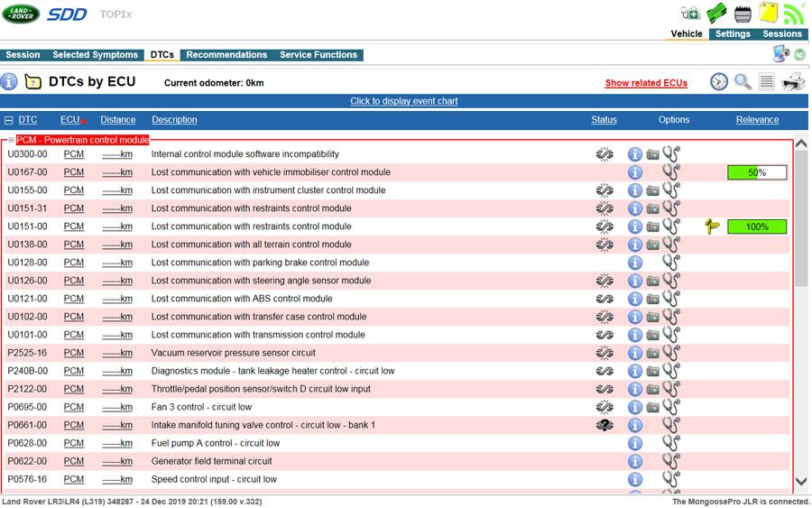Click the scrollbar down arrow of DTC list
Screen dimensions: 812x508
pyautogui.click(x=801, y=482)
